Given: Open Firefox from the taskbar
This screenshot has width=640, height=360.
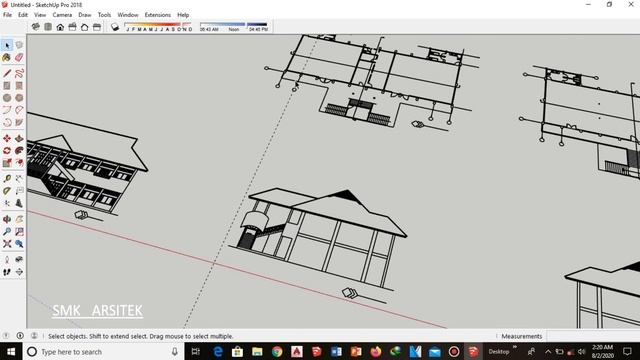Looking at the screenshot, I should point(376,351).
